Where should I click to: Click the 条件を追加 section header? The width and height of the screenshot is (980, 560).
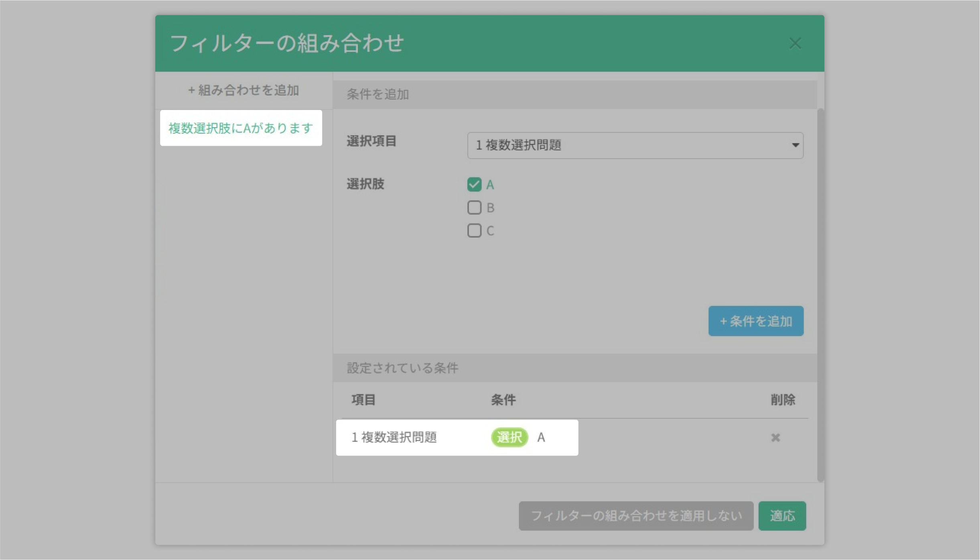(575, 94)
